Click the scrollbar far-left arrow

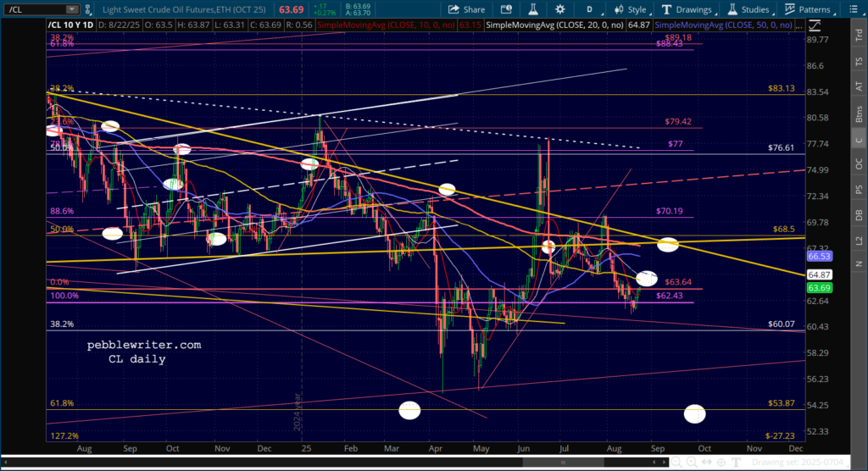tap(6, 463)
